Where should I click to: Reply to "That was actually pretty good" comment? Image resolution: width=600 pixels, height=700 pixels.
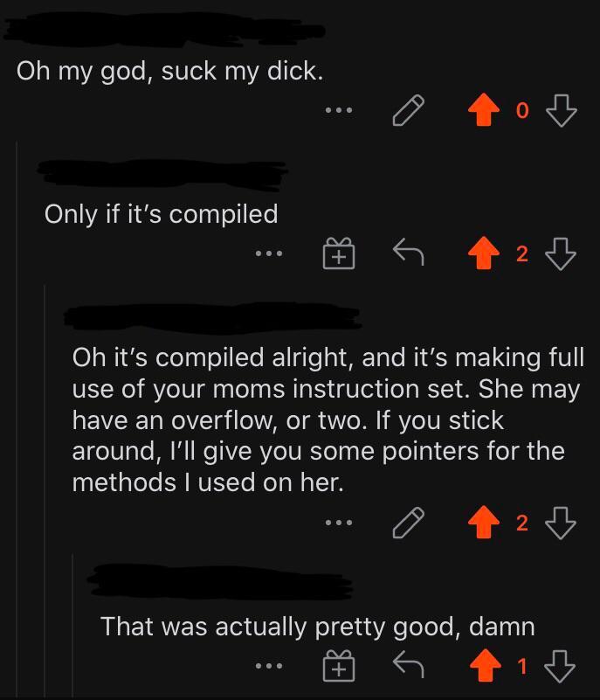click(408, 667)
